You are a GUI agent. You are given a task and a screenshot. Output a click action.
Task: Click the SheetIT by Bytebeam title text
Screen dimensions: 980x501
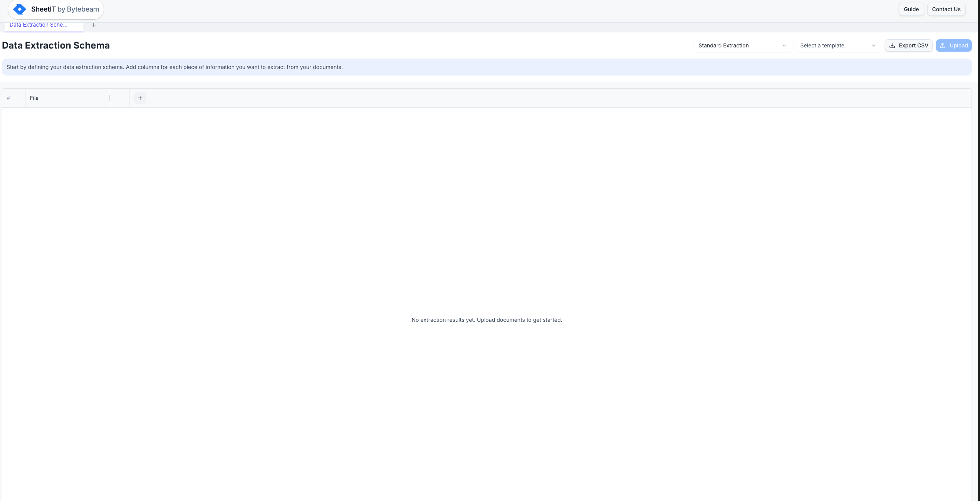click(x=65, y=9)
